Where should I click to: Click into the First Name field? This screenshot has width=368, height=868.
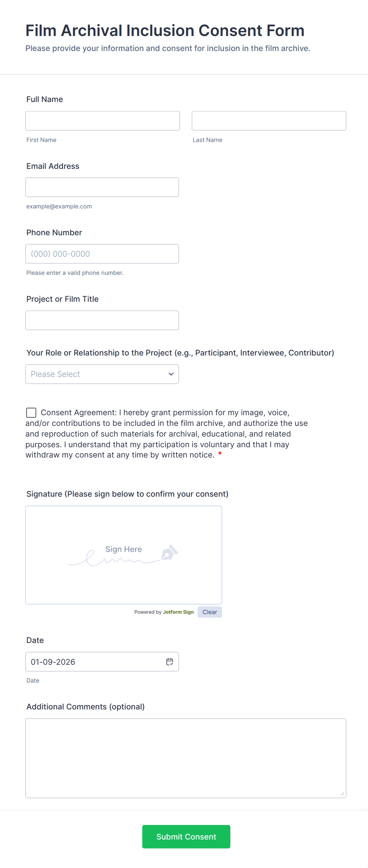(102, 121)
